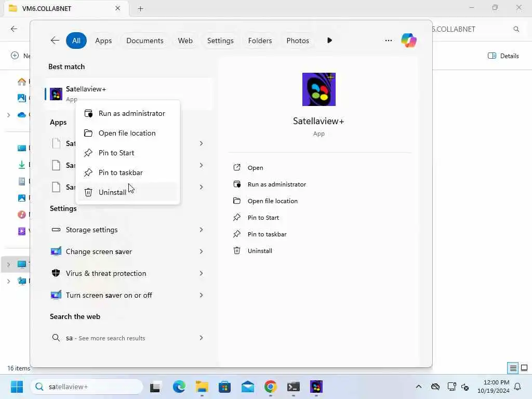Expand the This PC node in sidebar
532x399 pixels.
(8, 264)
